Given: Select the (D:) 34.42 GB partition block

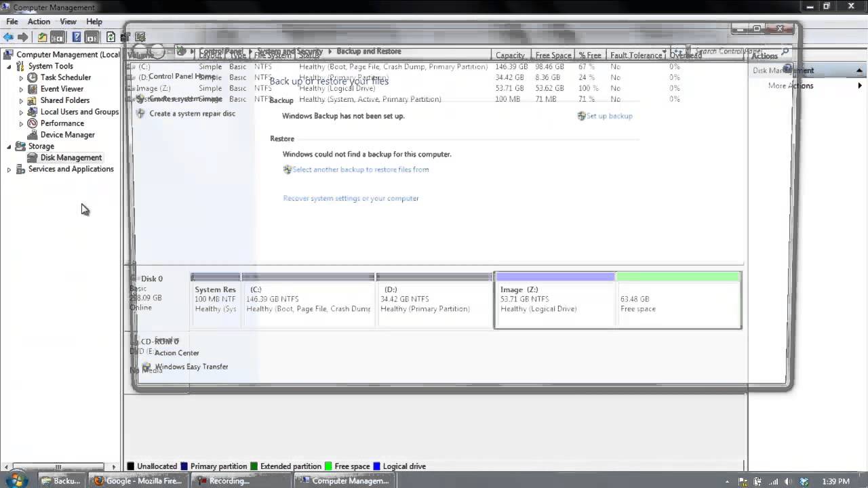Looking at the screenshot, I should coord(434,300).
